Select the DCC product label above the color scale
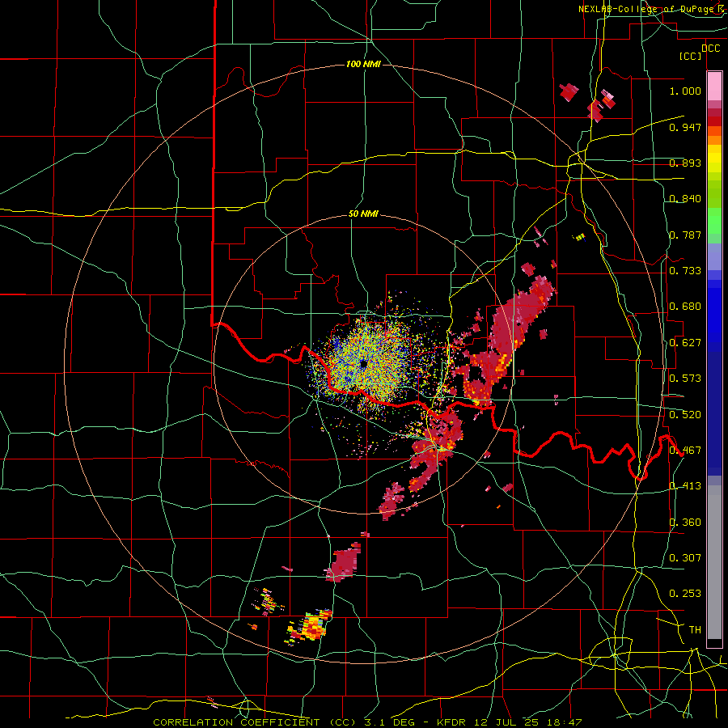This screenshot has height=728, width=728. (710, 49)
